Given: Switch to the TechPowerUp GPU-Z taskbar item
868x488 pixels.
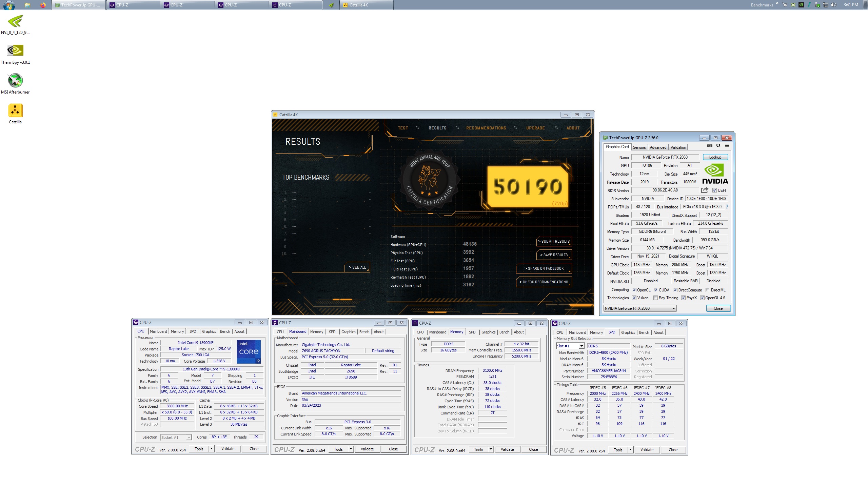Looking at the screenshot, I should pyautogui.click(x=78, y=5).
